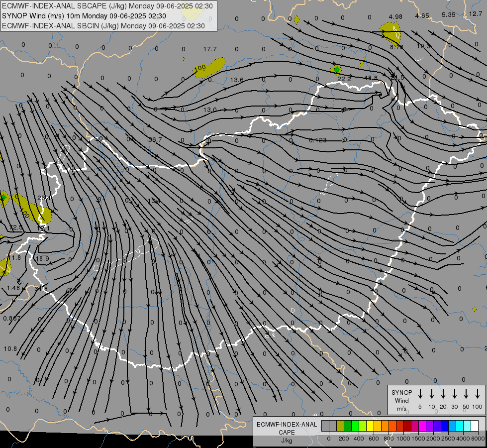Screen dimensions: 487x448
Task: Click the 800 tick label in CAPE legend
Action: pyautogui.click(x=389, y=439)
